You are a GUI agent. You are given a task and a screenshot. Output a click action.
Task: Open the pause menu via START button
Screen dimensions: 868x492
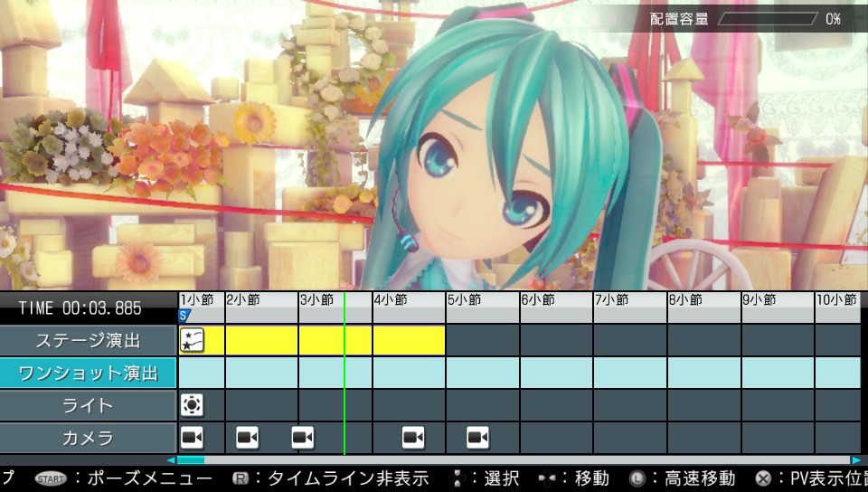[52, 478]
